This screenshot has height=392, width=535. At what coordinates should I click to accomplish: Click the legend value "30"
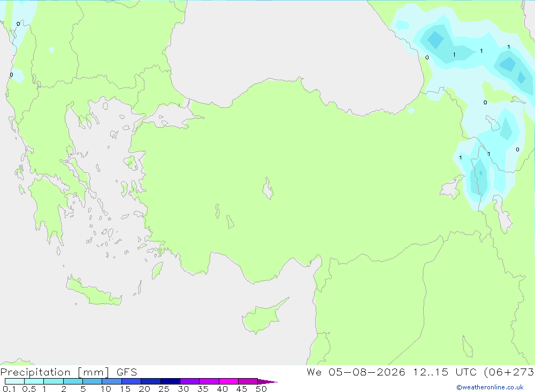[x=183, y=389]
